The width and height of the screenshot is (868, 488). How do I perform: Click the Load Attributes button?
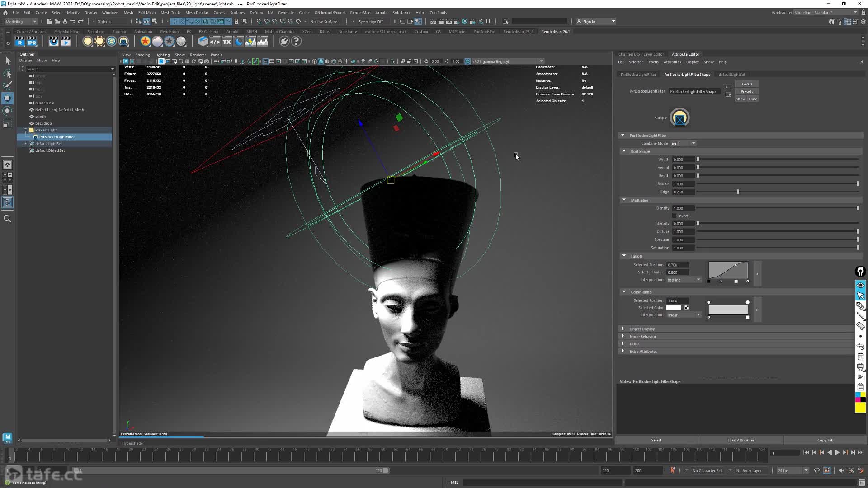[x=741, y=440]
